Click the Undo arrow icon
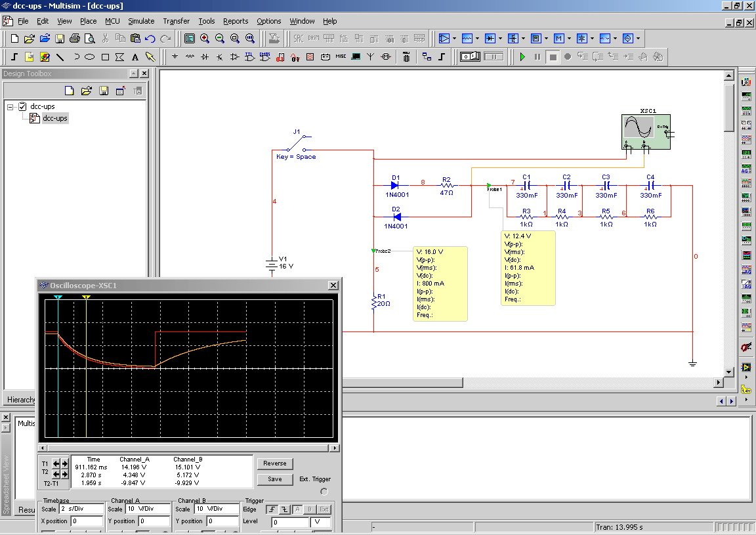Screen dimensions: 756x535 (x=150, y=38)
